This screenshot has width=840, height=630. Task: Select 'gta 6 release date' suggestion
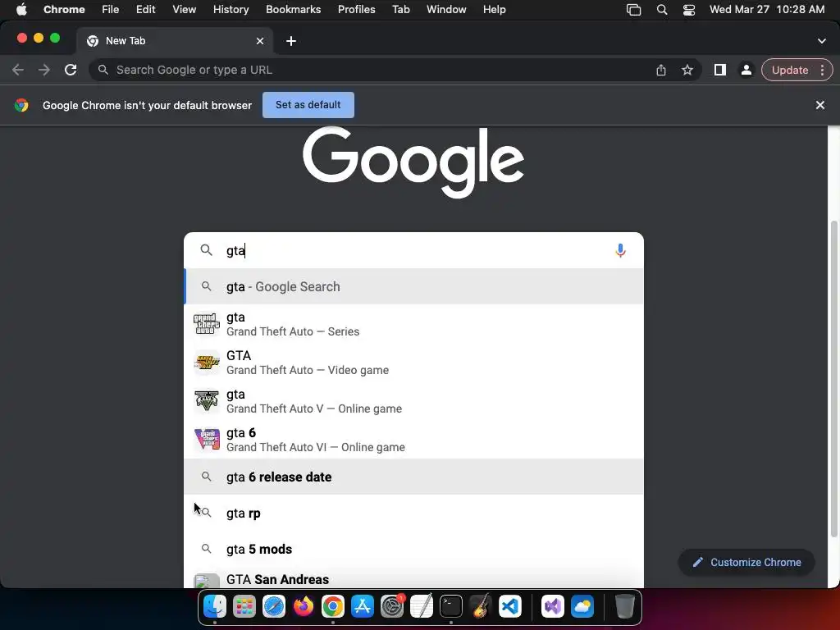coord(413,477)
